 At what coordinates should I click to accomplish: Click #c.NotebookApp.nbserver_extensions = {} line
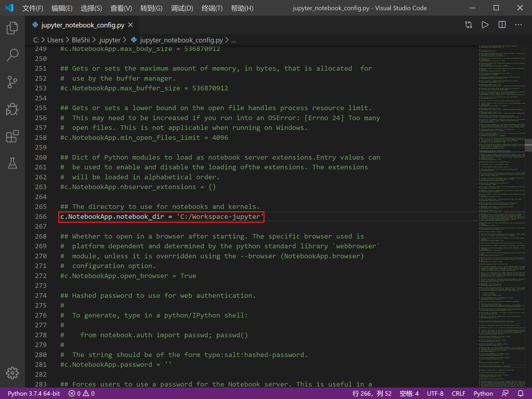(138, 187)
